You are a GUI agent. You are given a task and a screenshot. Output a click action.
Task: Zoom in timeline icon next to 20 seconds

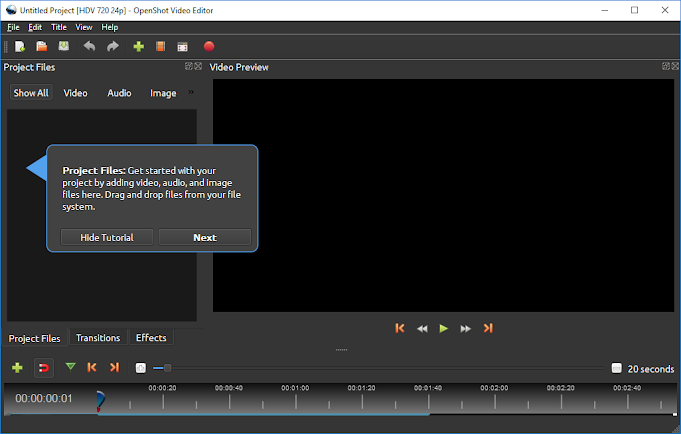[x=616, y=368]
